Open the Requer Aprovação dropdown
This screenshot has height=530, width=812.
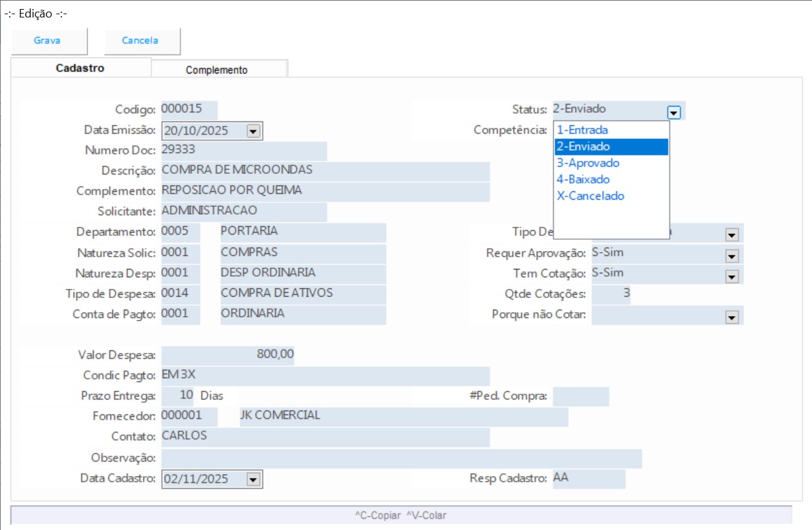tap(731, 255)
